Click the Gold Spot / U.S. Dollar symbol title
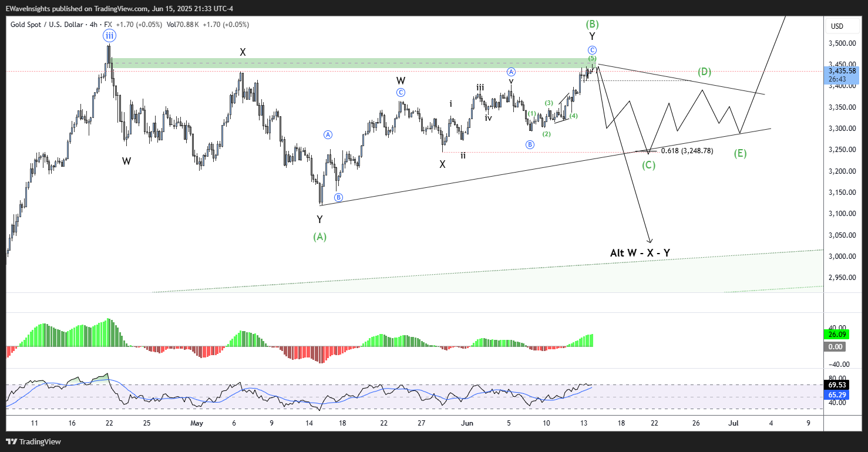This screenshot has width=868, height=452. point(49,25)
